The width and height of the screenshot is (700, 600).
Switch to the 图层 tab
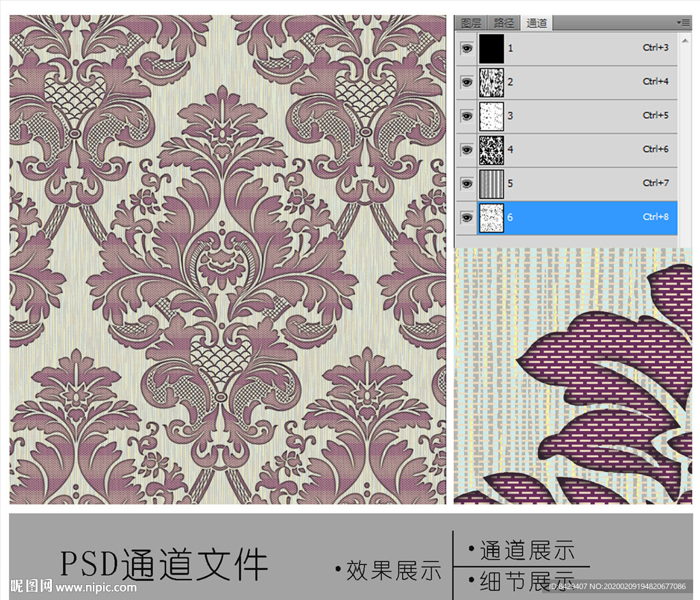coord(470,23)
